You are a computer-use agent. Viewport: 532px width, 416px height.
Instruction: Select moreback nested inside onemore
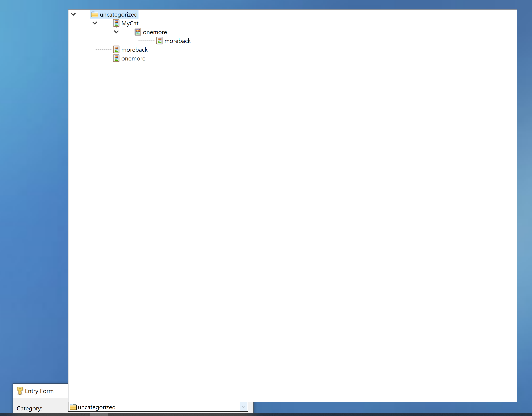[x=178, y=41]
